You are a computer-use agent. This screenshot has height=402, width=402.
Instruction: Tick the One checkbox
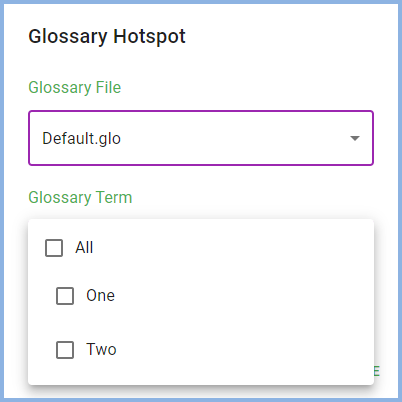[65, 296]
